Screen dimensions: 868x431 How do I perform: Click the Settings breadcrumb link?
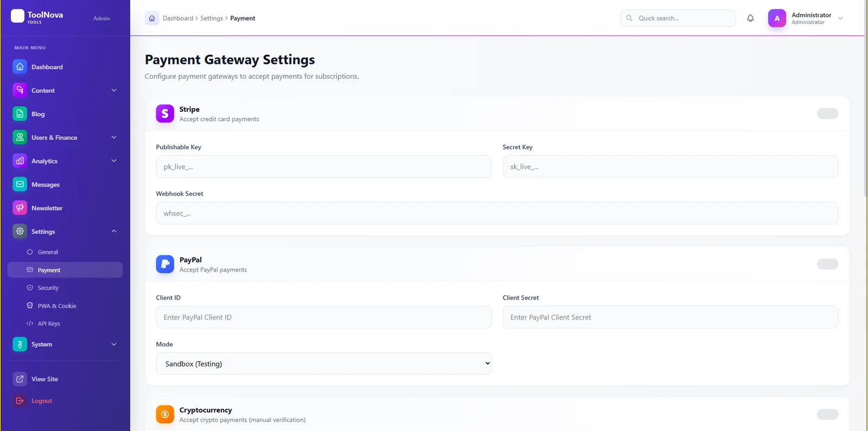[x=212, y=18]
